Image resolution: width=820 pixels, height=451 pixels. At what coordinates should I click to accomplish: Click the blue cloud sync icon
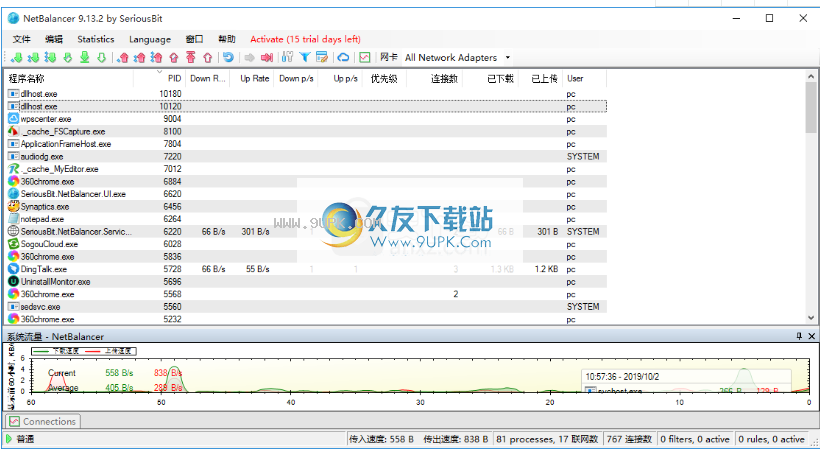(x=343, y=58)
